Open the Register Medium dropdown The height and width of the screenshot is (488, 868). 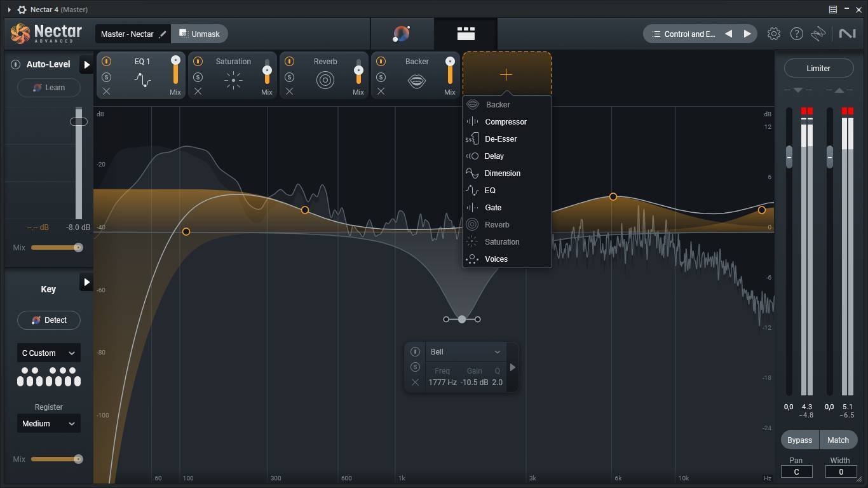pos(48,423)
